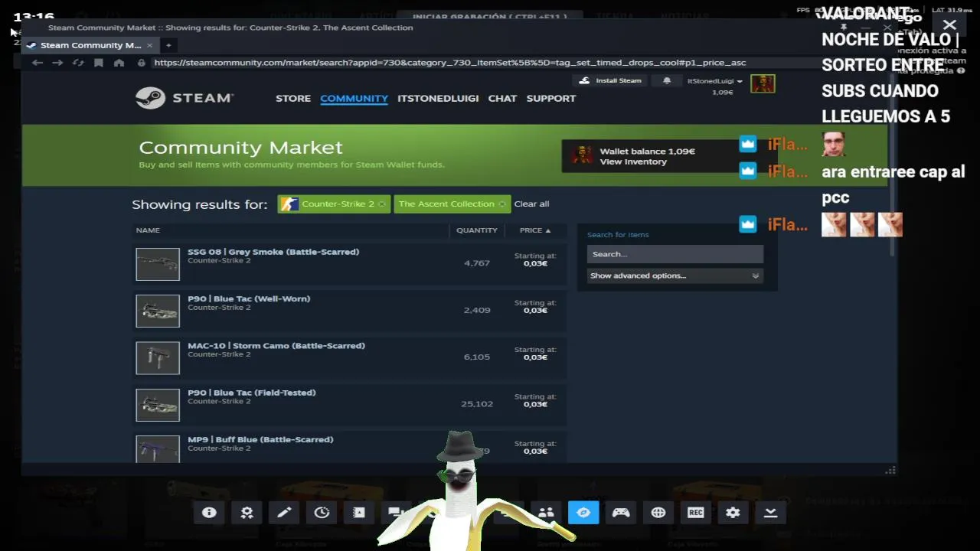The height and width of the screenshot is (551, 980).
Task: Sort listings by PRICE column
Action: pos(535,230)
